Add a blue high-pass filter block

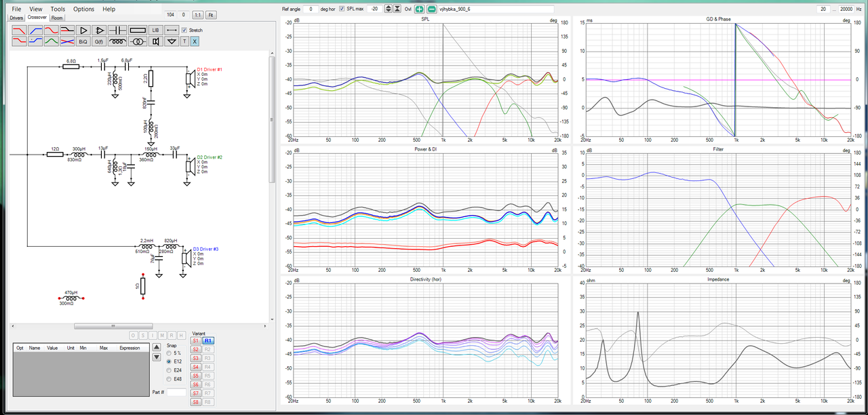[x=35, y=31]
